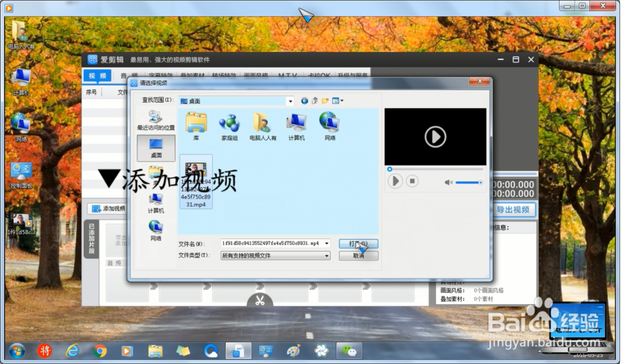Open 1f91d58c video file on desktop

point(20,224)
